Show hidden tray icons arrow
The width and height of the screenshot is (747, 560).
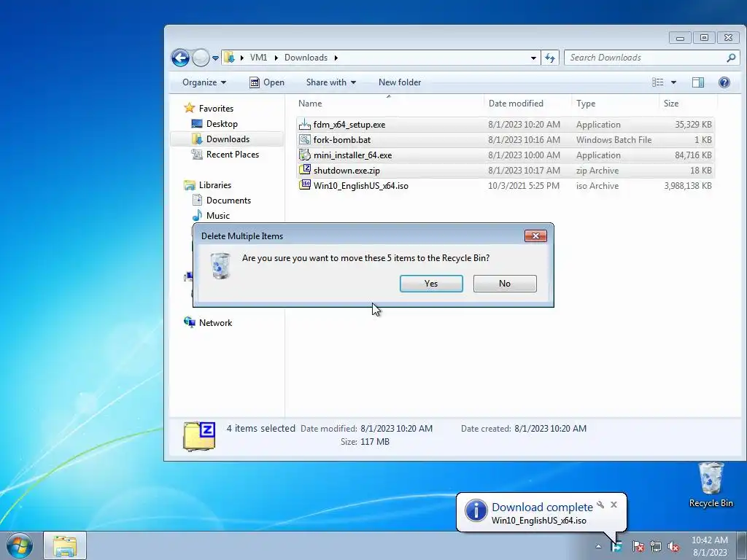pyautogui.click(x=598, y=546)
